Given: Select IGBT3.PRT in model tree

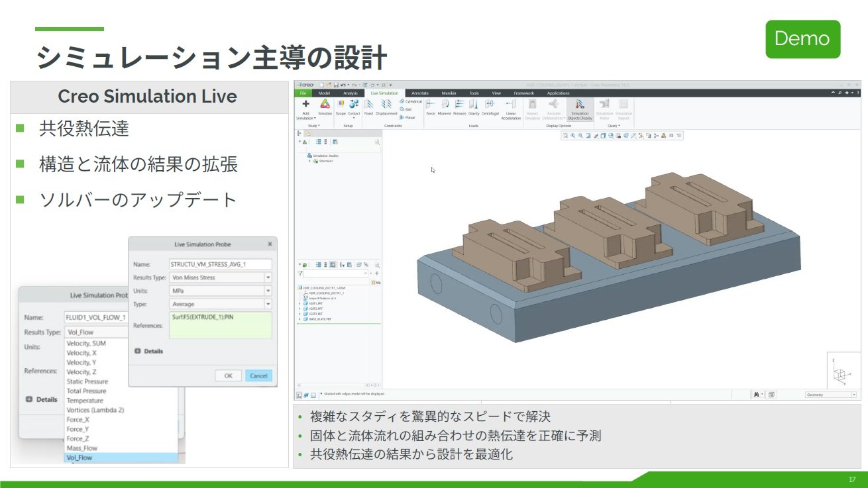Looking at the screenshot, I should (x=313, y=314).
